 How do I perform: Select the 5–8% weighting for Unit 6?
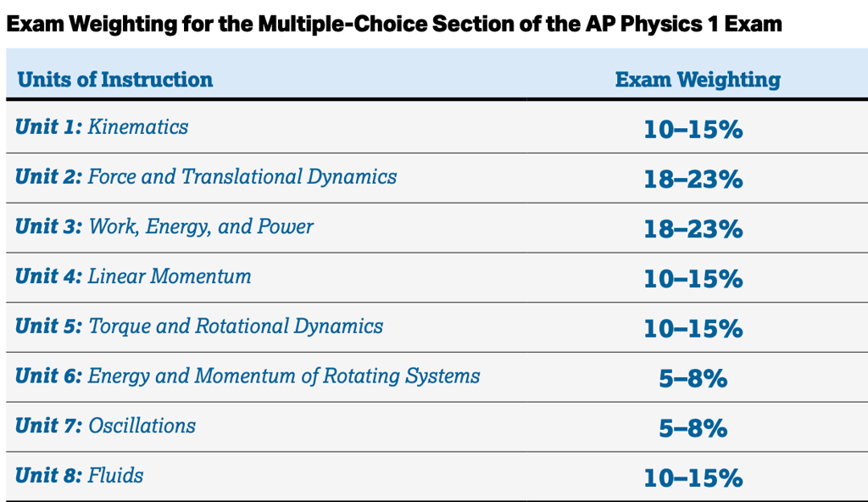[693, 379]
